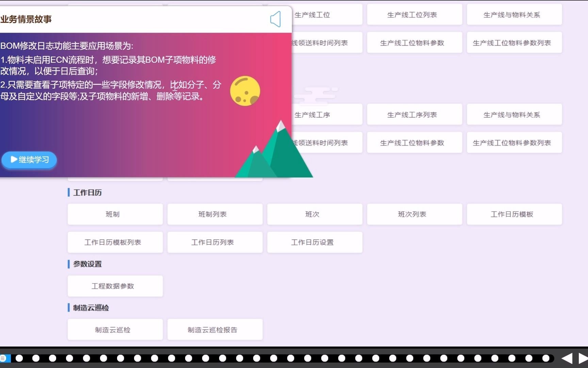Open 生产线工位列表
This screenshot has height=368, width=588.
(414, 15)
